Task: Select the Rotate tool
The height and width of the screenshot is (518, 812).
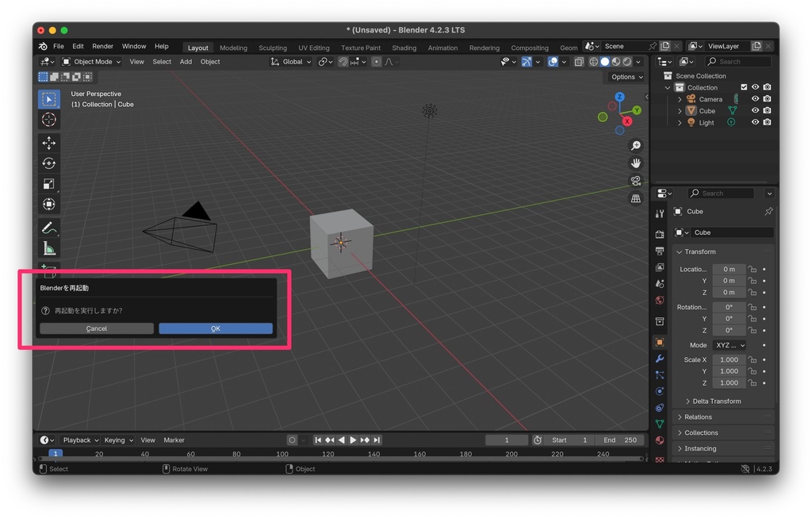Action: [48, 163]
